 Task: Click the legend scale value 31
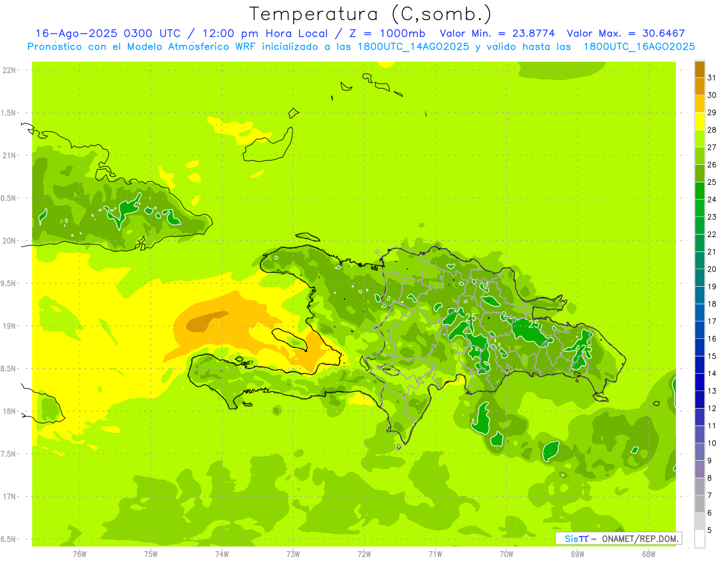click(x=712, y=78)
